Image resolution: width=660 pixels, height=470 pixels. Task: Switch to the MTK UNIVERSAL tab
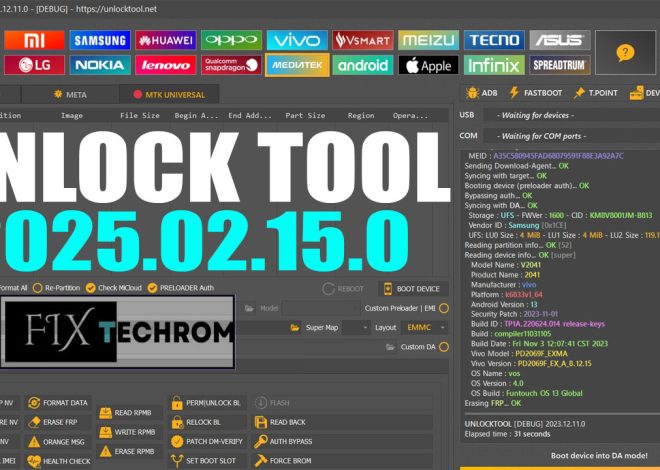click(169, 94)
